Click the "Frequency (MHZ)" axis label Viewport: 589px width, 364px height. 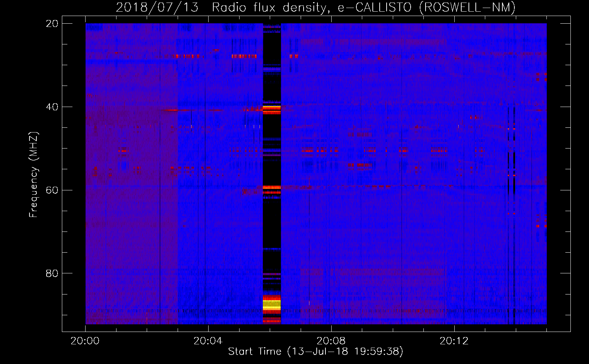pyautogui.click(x=33, y=175)
